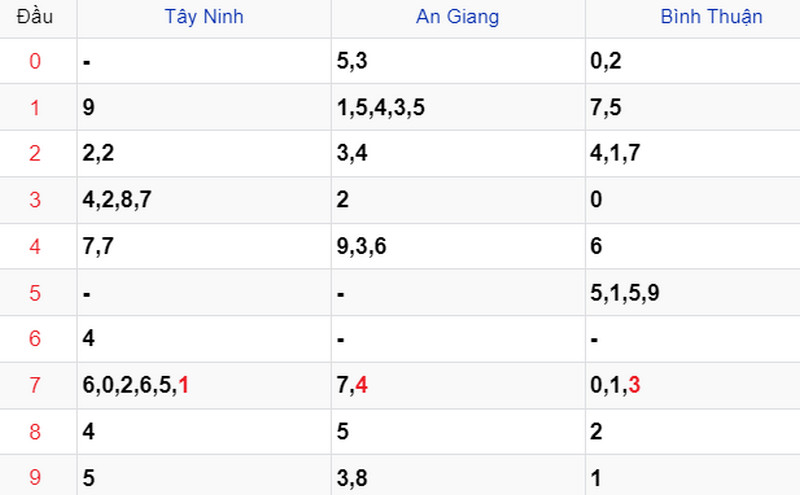The image size is (800, 495).
Task: Open the An Giang link
Action: pos(457,17)
